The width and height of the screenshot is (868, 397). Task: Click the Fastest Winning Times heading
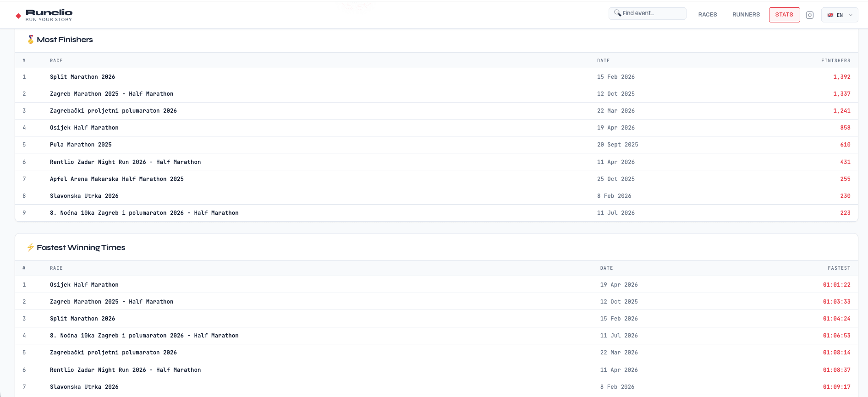coord(81,248)
